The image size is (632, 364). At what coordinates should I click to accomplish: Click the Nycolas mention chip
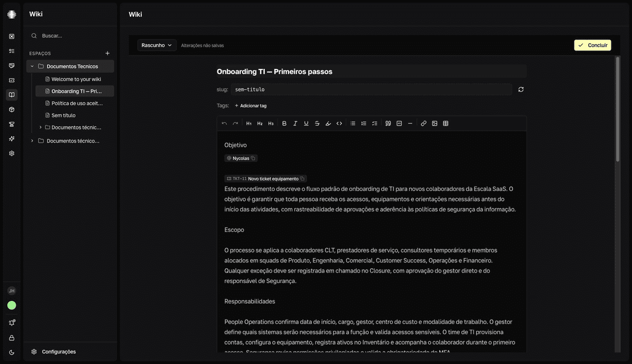[241, 158]
